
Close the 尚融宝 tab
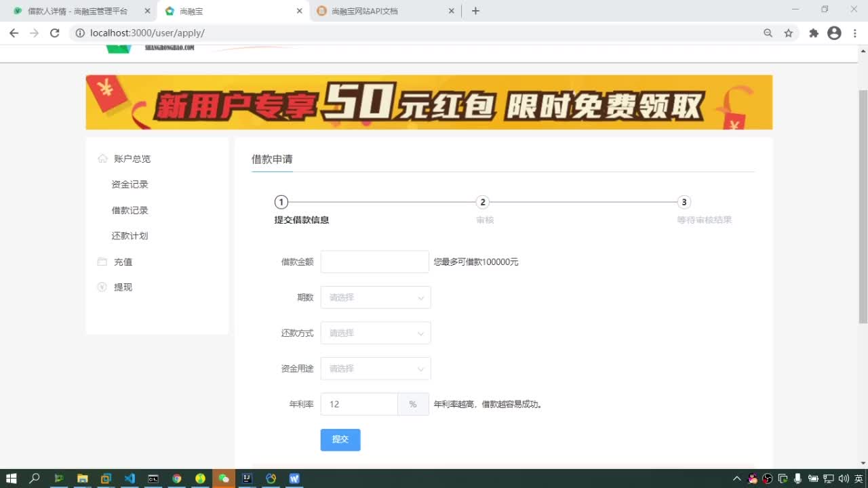click(x=300, y=11)
